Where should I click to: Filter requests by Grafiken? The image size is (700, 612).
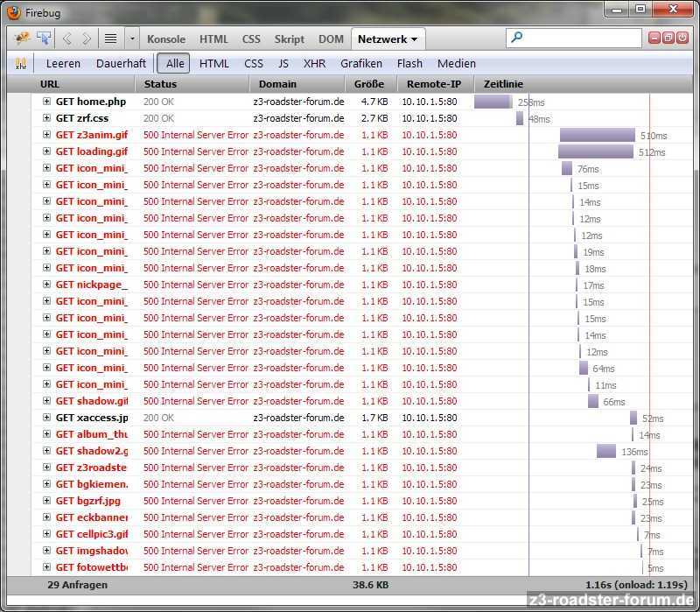(x=361, y=63)
